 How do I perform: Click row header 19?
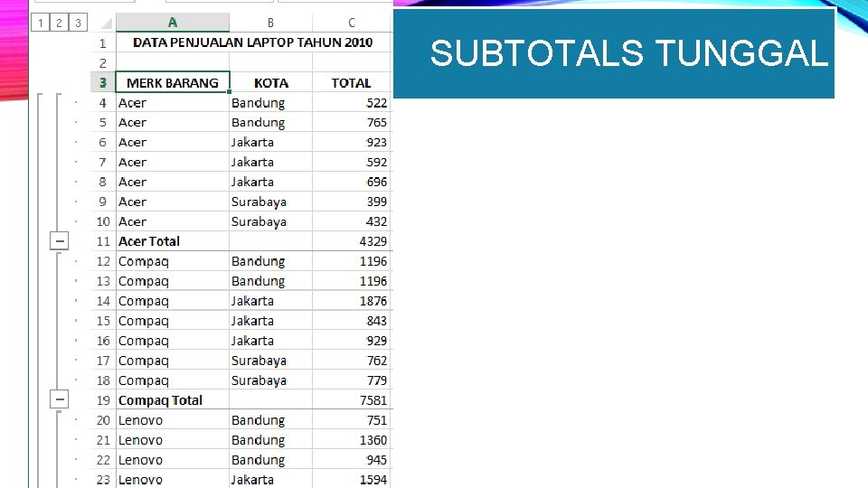coord(103,400)
